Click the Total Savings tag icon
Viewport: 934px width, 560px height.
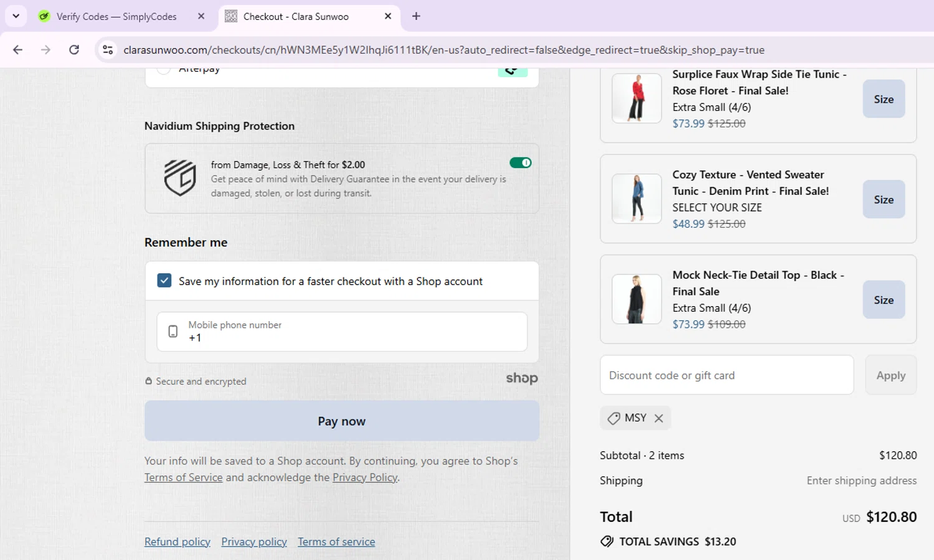pos(607,541)
